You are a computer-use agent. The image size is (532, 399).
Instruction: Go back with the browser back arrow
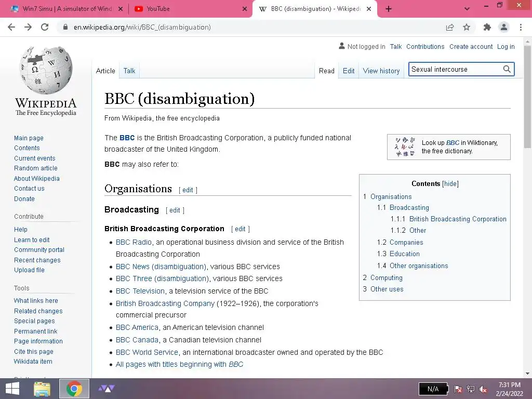[x=11, y=27]
